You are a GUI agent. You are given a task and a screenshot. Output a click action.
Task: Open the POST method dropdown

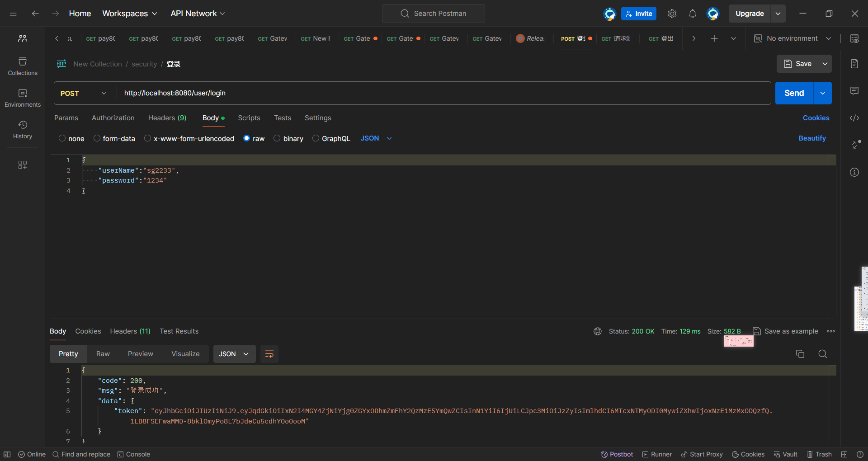coord(83,93)
